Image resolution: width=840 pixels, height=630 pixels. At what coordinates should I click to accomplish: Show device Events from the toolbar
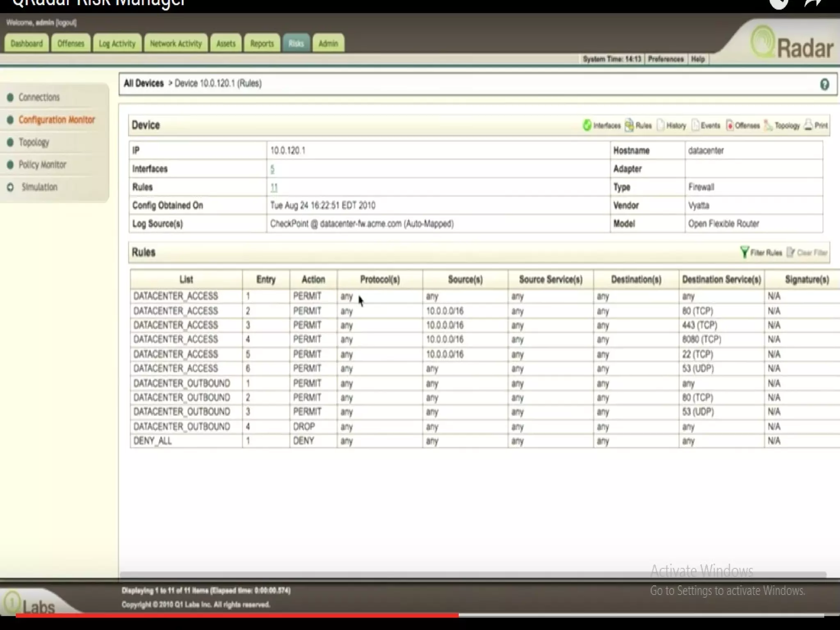[706, 126]
